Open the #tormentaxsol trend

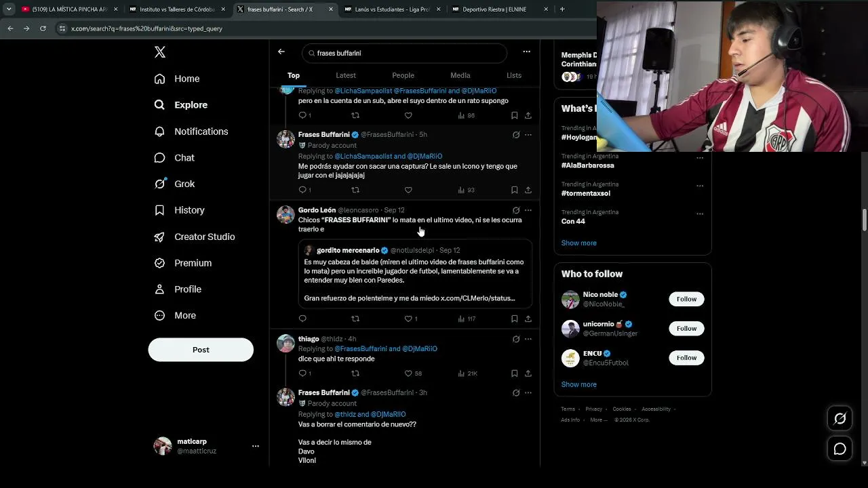click(x=586, y=193)
